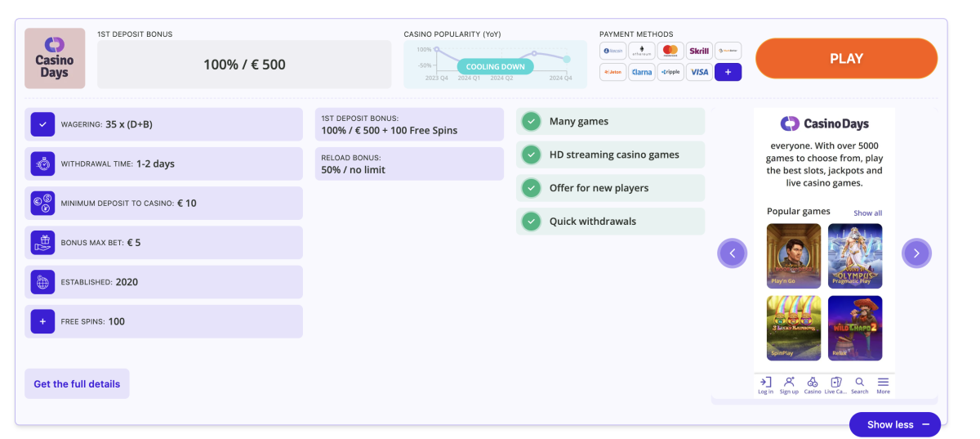This screenshot has height=439, width=980.
Task: Select the VISA payment icon
Action: 699,72
